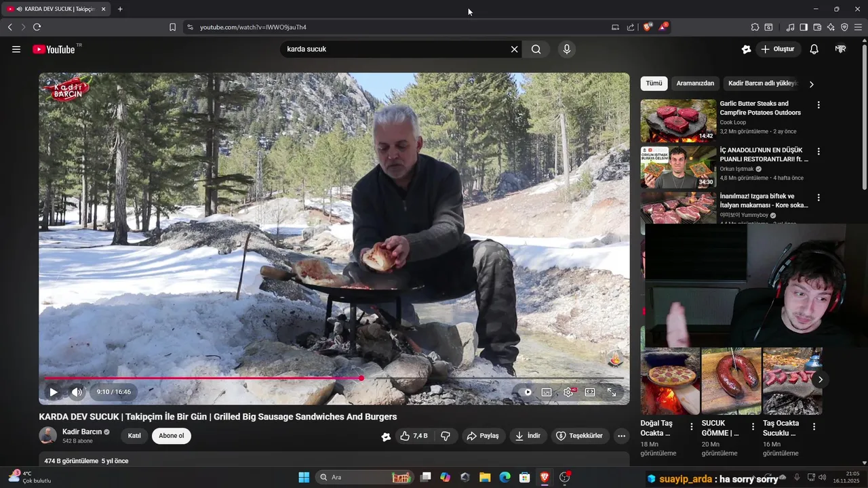Open Kadir Barcın channel avatar
This screenshot has height=488, width=868.
point(48,436)
